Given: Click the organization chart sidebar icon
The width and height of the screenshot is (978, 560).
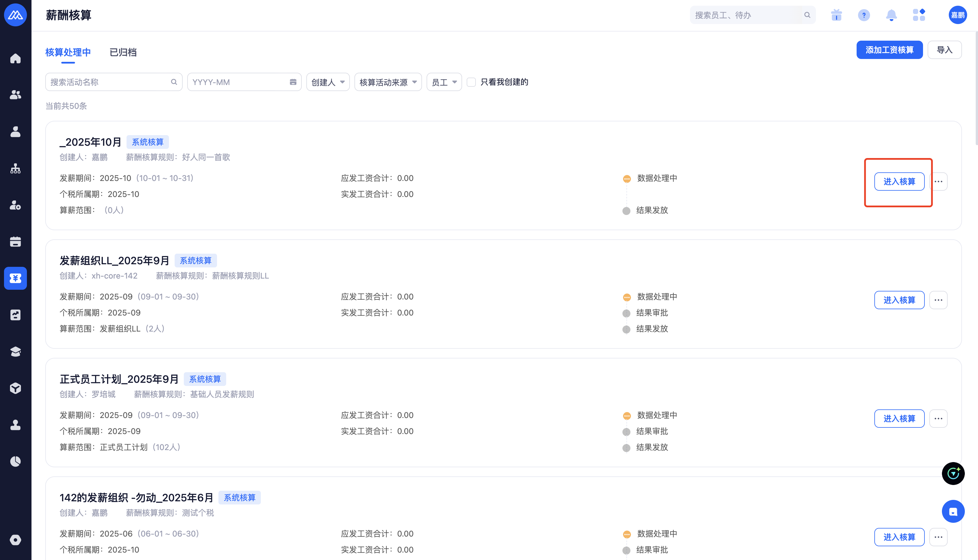Looking at the screenshot, I should [x=15, y=168].
